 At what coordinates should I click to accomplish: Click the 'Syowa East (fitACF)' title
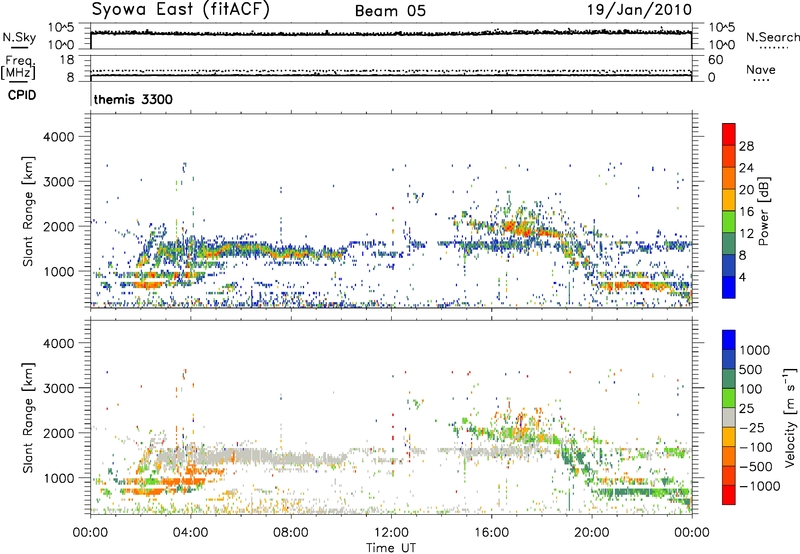coord(180,10)
